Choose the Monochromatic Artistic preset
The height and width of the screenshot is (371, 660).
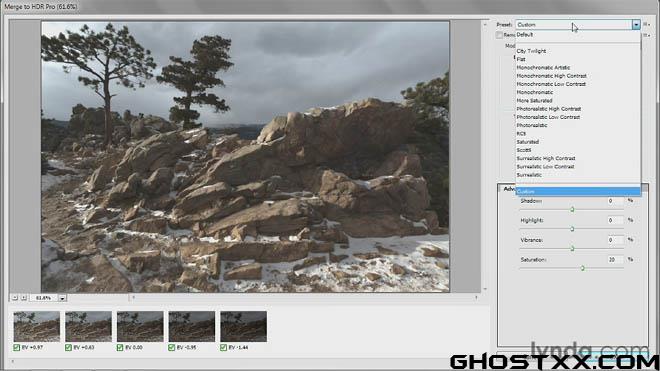pyautogui.click(x=578, y=67)
